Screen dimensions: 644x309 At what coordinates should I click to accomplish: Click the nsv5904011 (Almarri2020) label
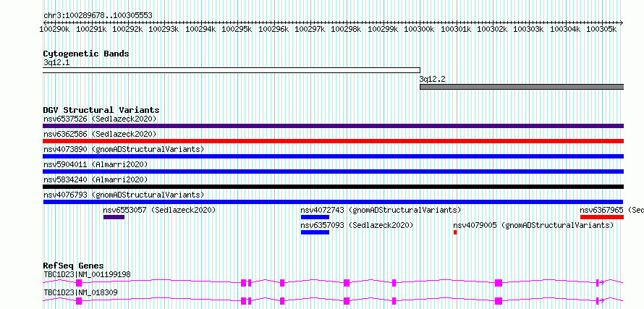pos(96,164)
